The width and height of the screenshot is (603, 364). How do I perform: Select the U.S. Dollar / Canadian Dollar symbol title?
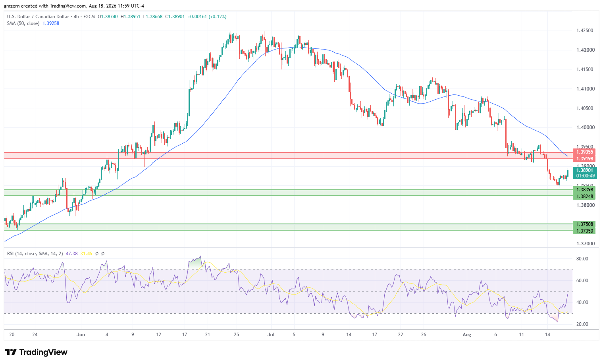tap(37, 17)
